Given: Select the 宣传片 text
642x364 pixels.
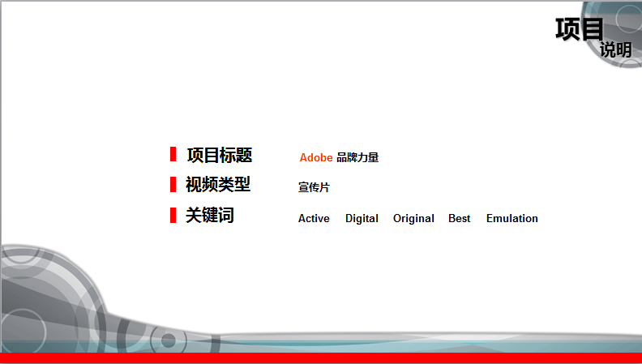Looking at the screenshot, I should pyautogui.click(x=314, y=187).
